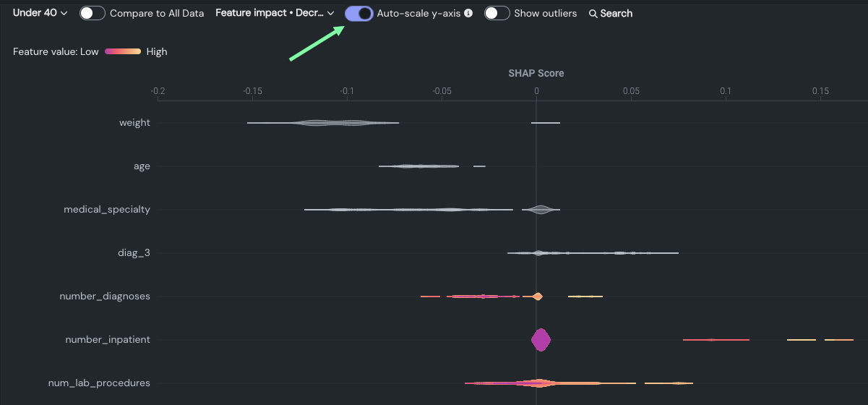The height and width of the screenshot is (405, 868).
Task: Click the medical_specialty feature row label
Action: [x=107, y=210]
